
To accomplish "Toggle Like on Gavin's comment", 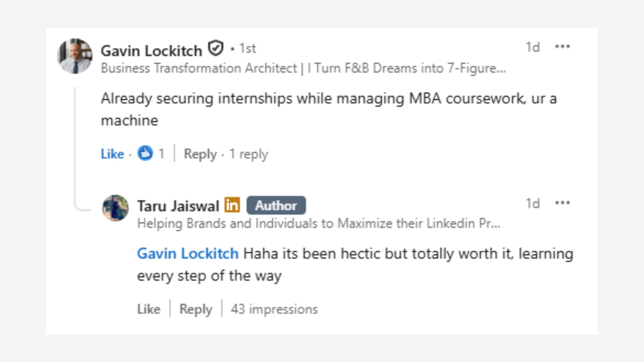I will click(x=112, y=154).
